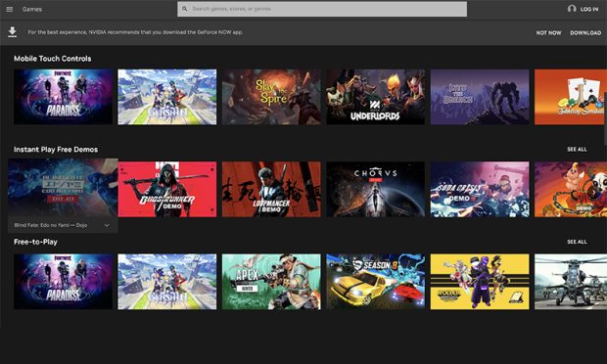The height and width of the screenshot is (364, 607).
Task: Open the Games menu label
Action: 32,9
